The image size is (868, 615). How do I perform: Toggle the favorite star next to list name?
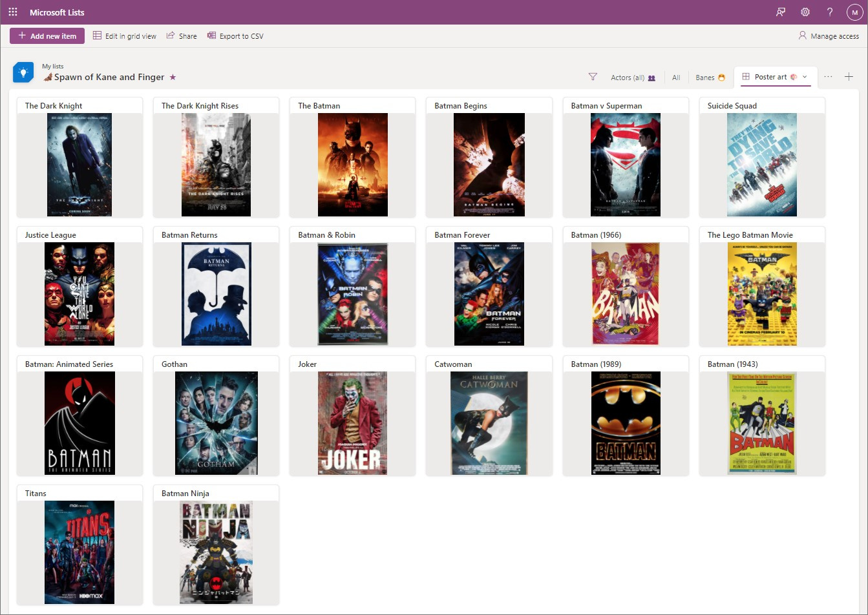click(x=173, y=77)
